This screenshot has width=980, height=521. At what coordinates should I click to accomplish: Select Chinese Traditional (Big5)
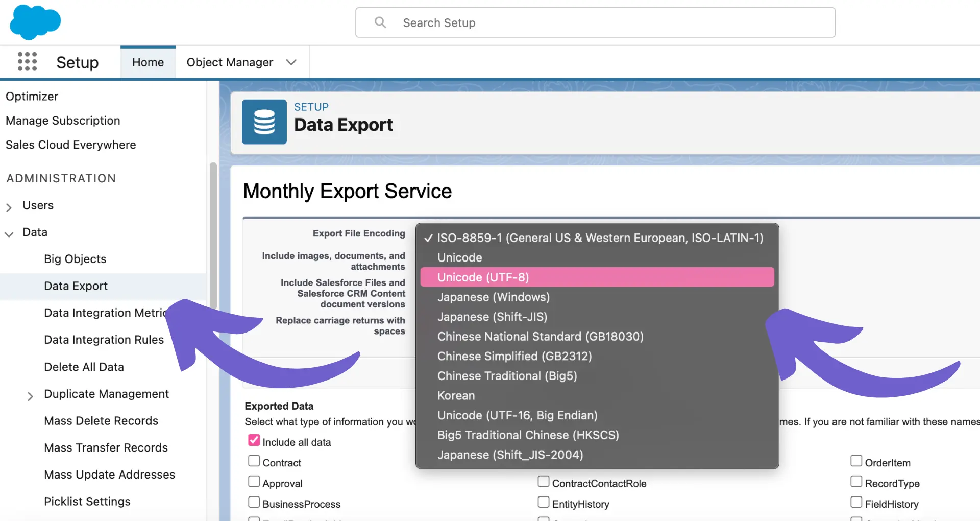[x=597, y=376]
